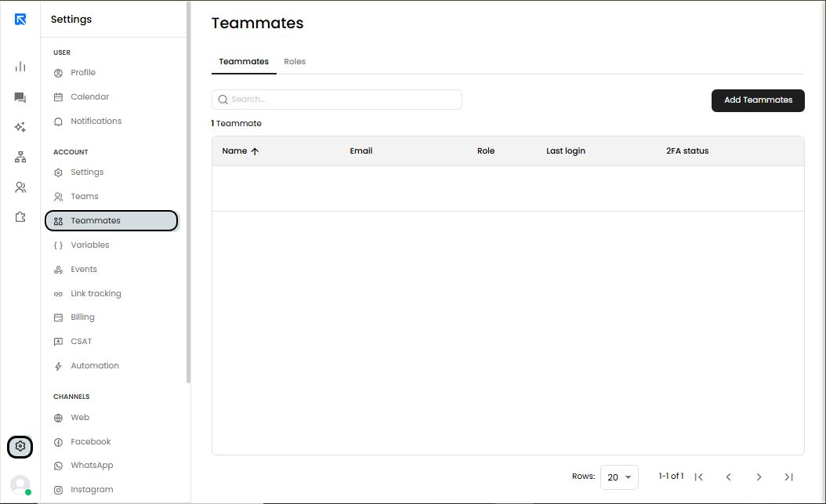
Task: Click the app logo at top left
Action: tap(20, 20)
